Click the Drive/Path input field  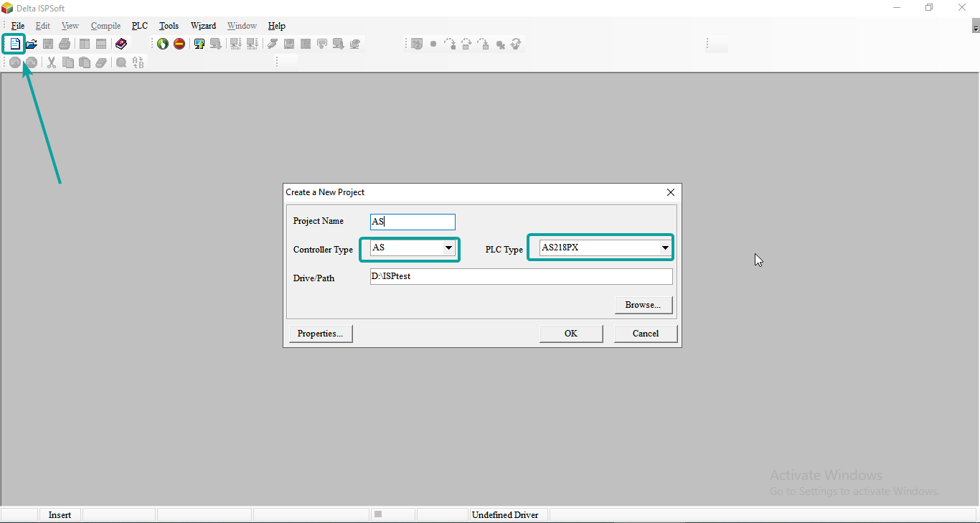pyautogui.click(x=521, y=277)
